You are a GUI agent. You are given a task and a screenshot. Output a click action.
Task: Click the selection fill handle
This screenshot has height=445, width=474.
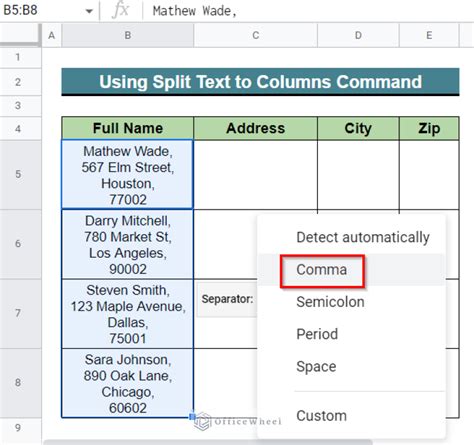coord(192,416)
